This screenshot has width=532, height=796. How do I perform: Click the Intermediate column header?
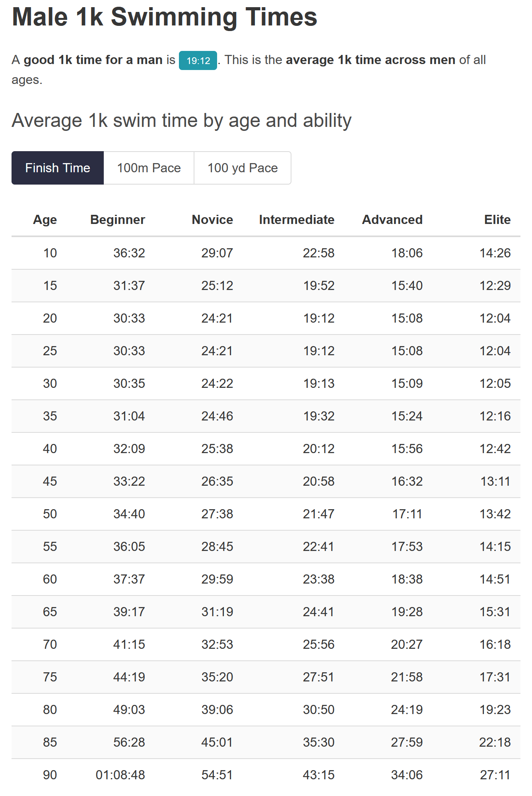(297, 220)
